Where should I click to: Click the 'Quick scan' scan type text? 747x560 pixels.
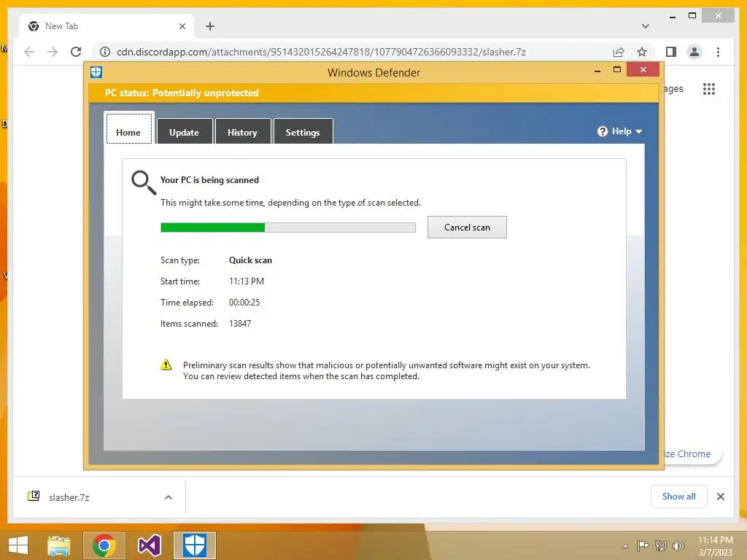click(251, 260)
